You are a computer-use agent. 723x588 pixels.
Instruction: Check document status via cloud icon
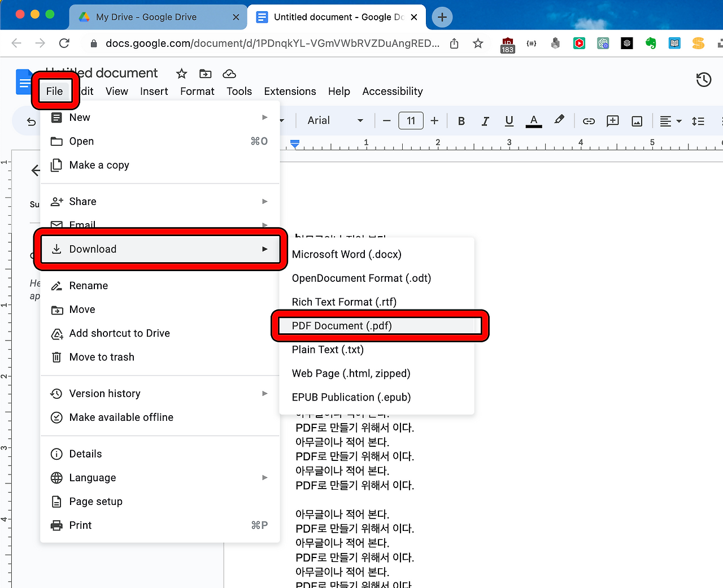coord(229,73)
